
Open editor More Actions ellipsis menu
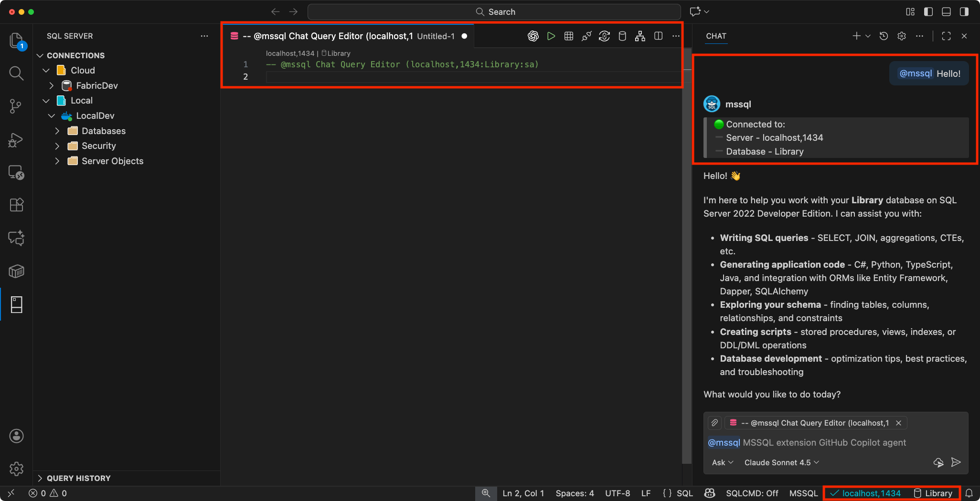click(676, 36)
